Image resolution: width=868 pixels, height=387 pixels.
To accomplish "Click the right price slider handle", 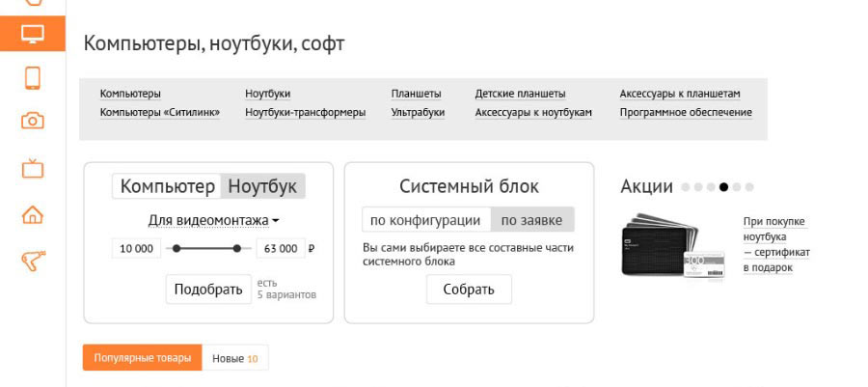I will (x=236, y=248).
